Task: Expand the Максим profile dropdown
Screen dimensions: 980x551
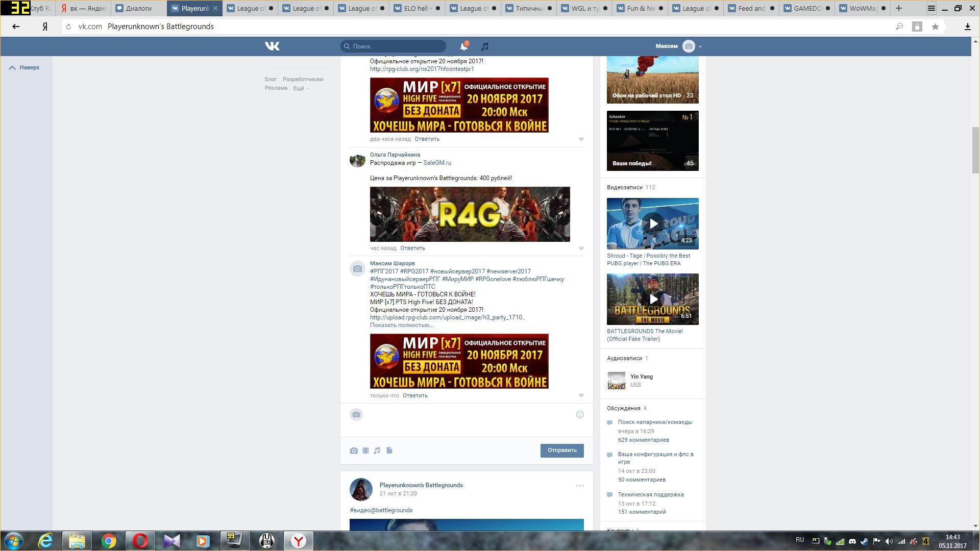Action: (679, 46)
